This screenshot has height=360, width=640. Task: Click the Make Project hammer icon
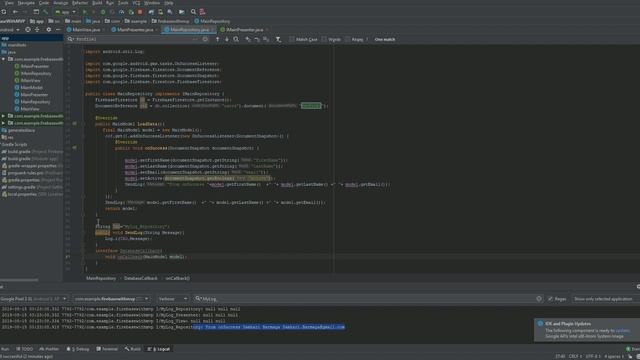coord(45,12)
